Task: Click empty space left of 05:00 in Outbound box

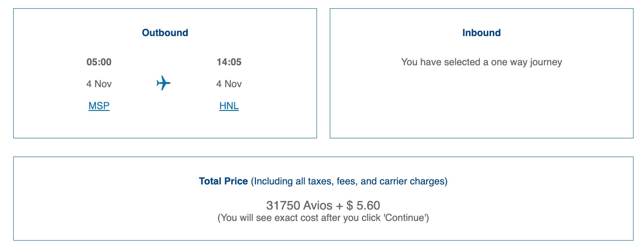Action: (x=46, y=62)
